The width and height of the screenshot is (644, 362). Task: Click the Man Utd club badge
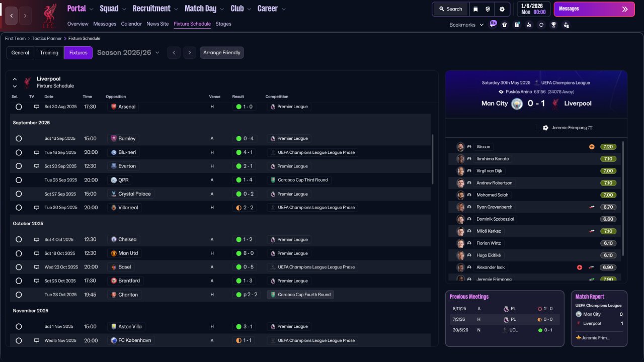pos(114,253)
